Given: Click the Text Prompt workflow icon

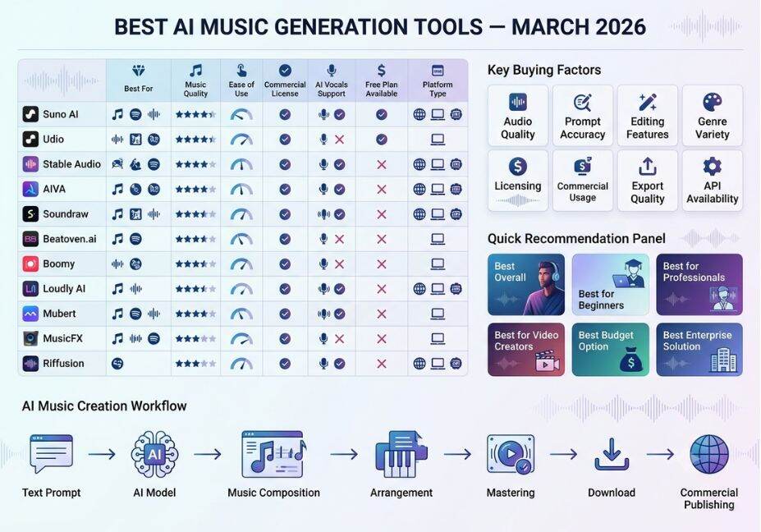Looking at the screenshot, I should tap(51, 454).
